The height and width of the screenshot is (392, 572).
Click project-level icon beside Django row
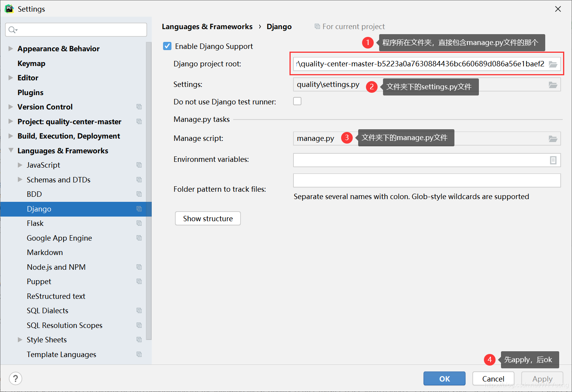click(139, 209)
